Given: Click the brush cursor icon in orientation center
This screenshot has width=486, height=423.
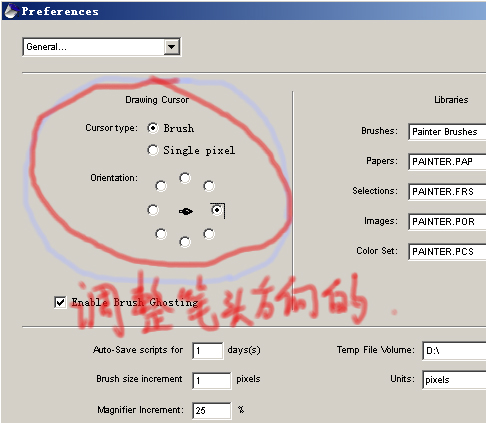Looking at the screenshot, I should (x=186, y=211).
